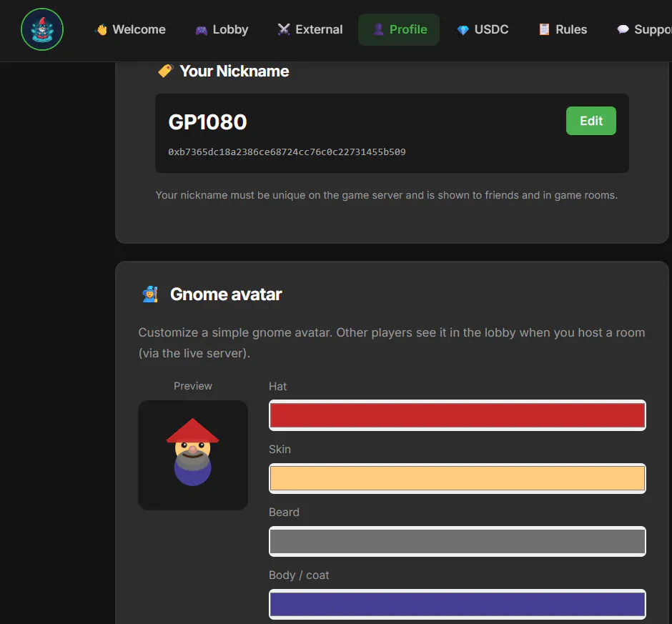672x624 pixels.
Task: Open the red Hat color picker
Action: coord(458,415)
